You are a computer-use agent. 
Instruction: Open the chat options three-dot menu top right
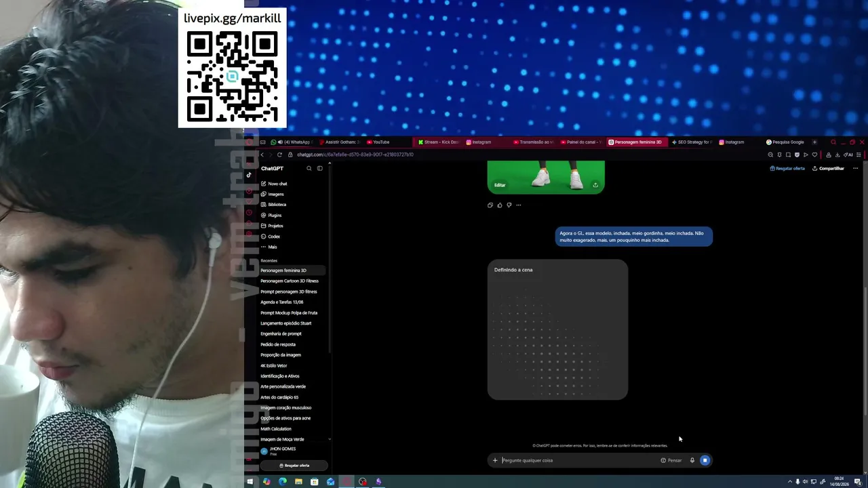tap(856, 169)
